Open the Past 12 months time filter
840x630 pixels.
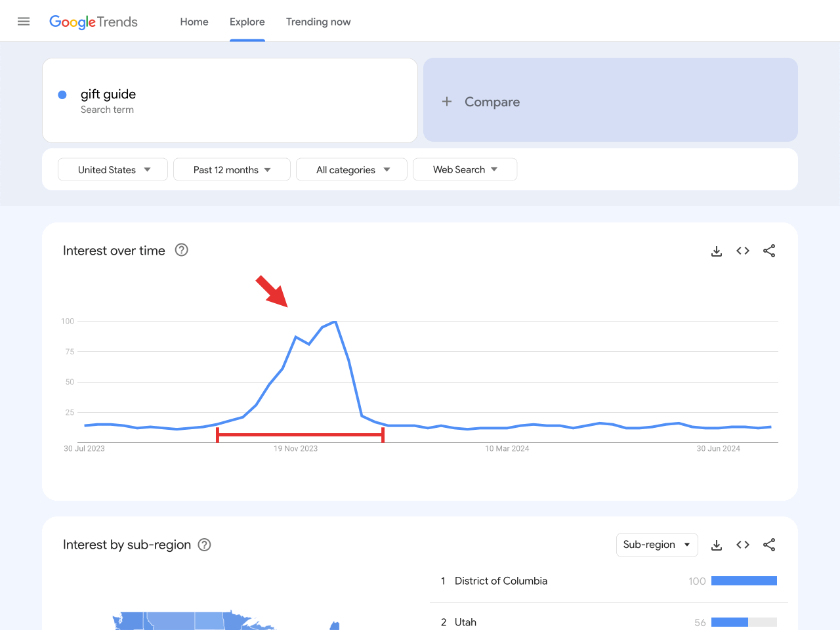[x=232, y=169]
